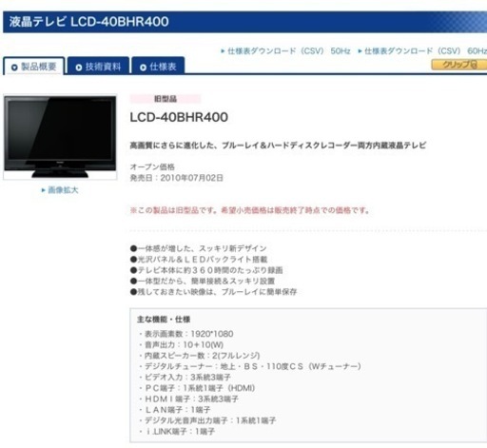The height and width of the screenshot is (448, 487).
Task: Click the circle icon on 技術資料 tab
Action: click(79, 68)
